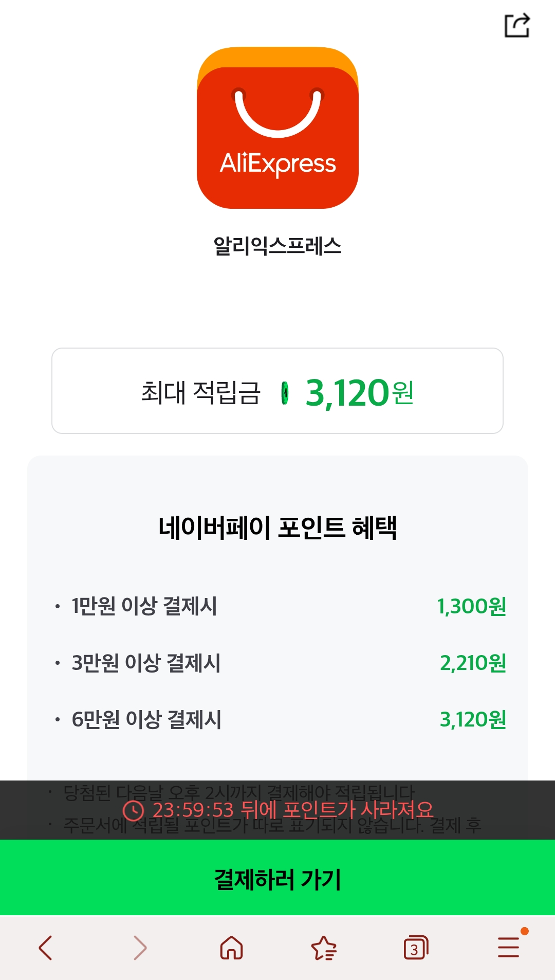Tap the 최대 적립금 3,120원 box

(277, 391)
